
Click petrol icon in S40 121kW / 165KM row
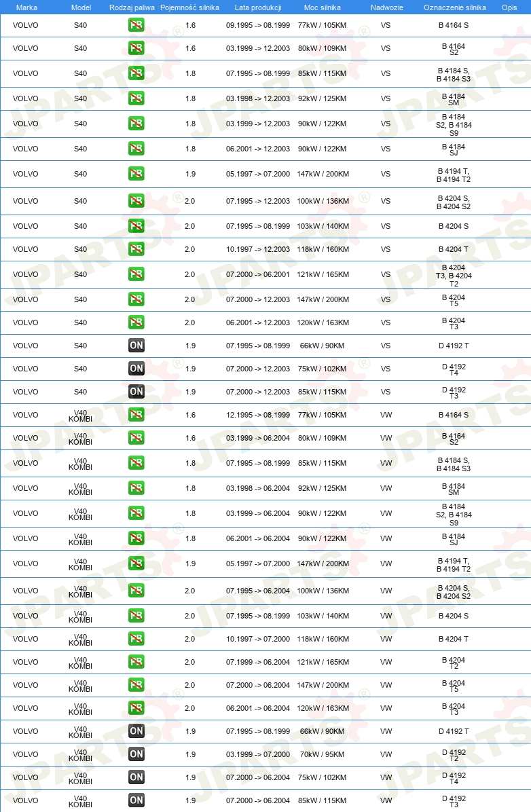tap(136, 274)
